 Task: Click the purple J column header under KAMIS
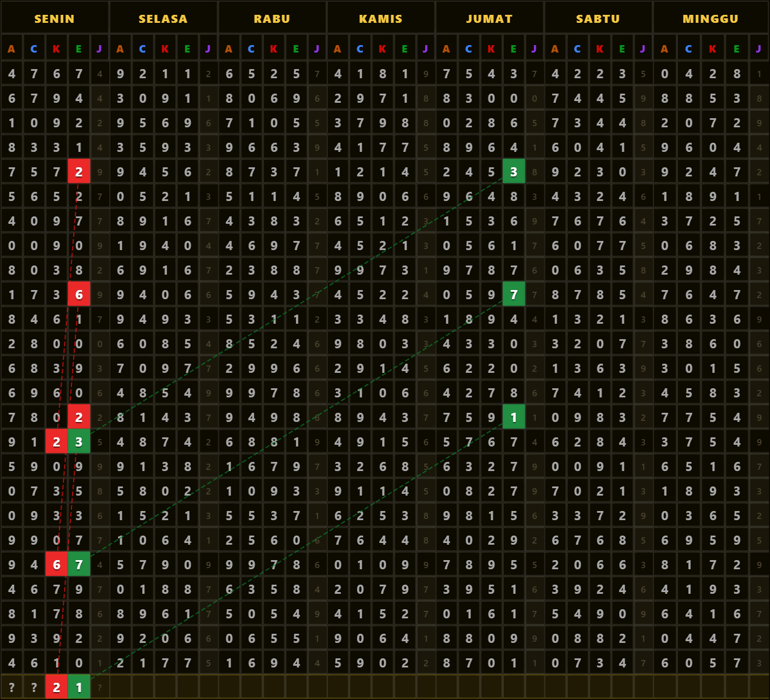click(426, 49)
